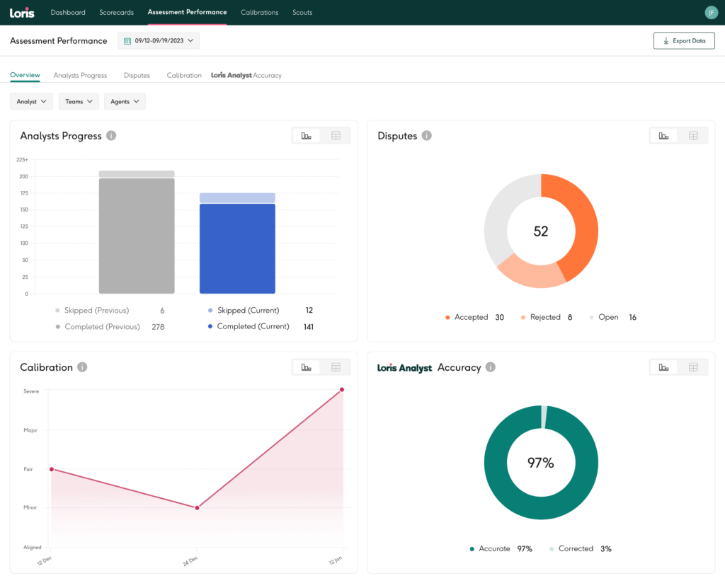Select chart view in Loris Analyst Accuracy panel
Image resolution: width=725 pixels, height=588 pixels.
(663, 367)
